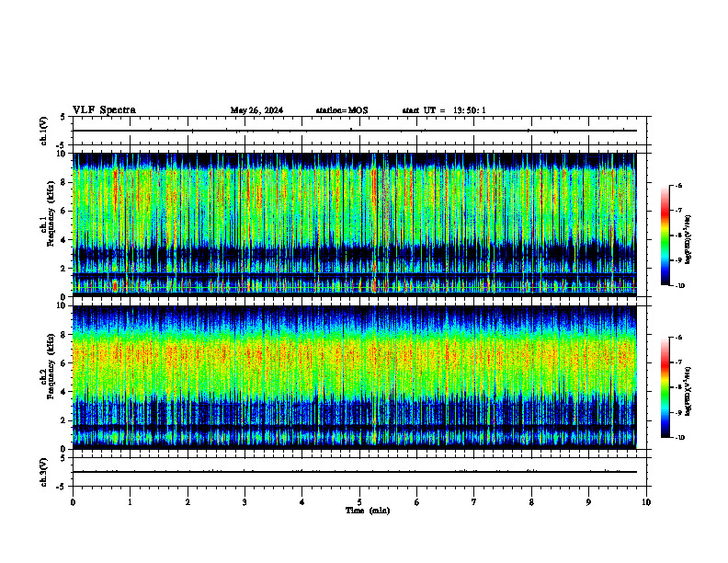This screenshot has height=563, width=728.
Task: Click the ch.3 voltage waveform trace
Action: point(355,472)
